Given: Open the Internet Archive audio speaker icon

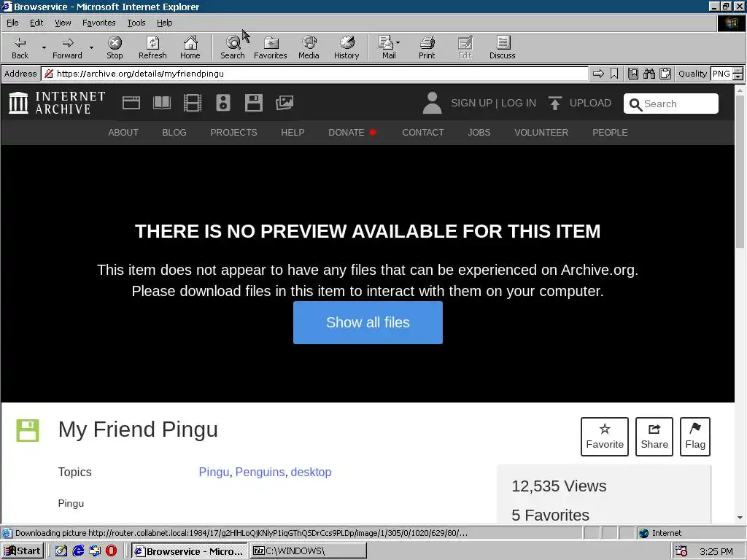Looking at the screenshot, I should click(223, 103).
